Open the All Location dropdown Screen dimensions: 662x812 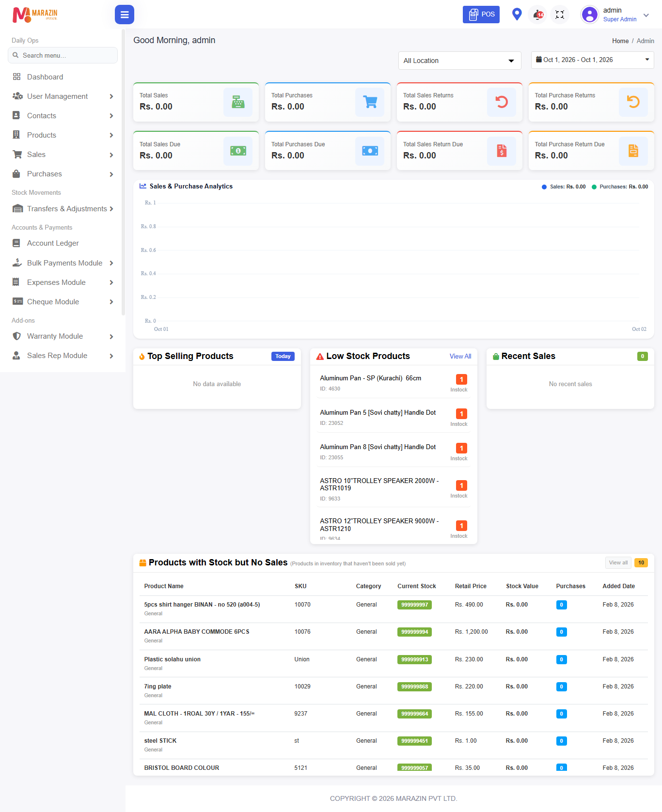459,61
